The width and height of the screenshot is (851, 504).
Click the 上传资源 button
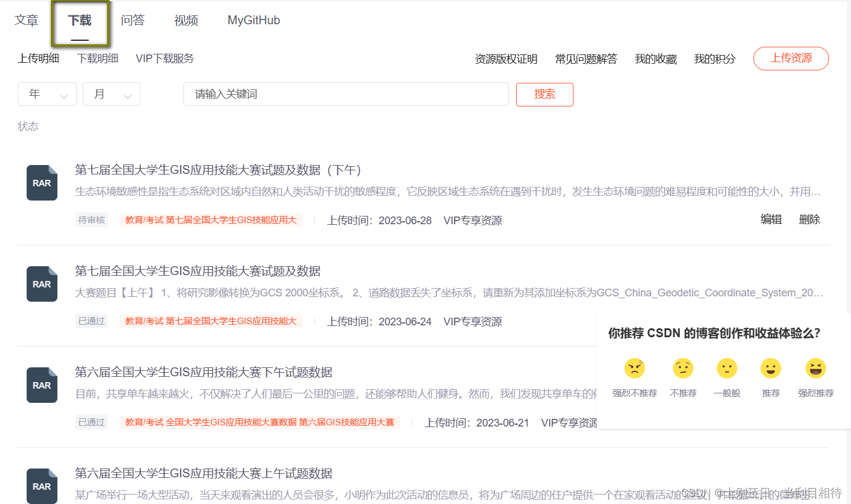[x=791, y=59]
